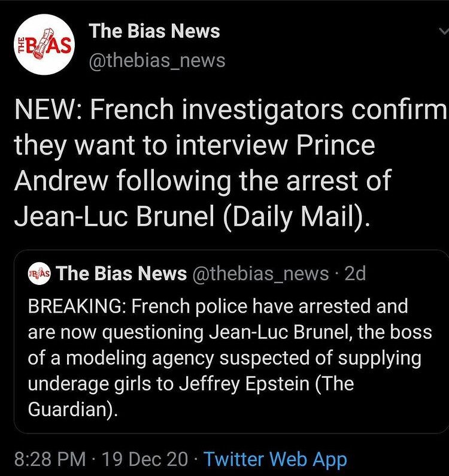This screenshot has height=476, width=449.
Task: Click the small Bias avatar in quoted tweet
Action: coord(41,274)
